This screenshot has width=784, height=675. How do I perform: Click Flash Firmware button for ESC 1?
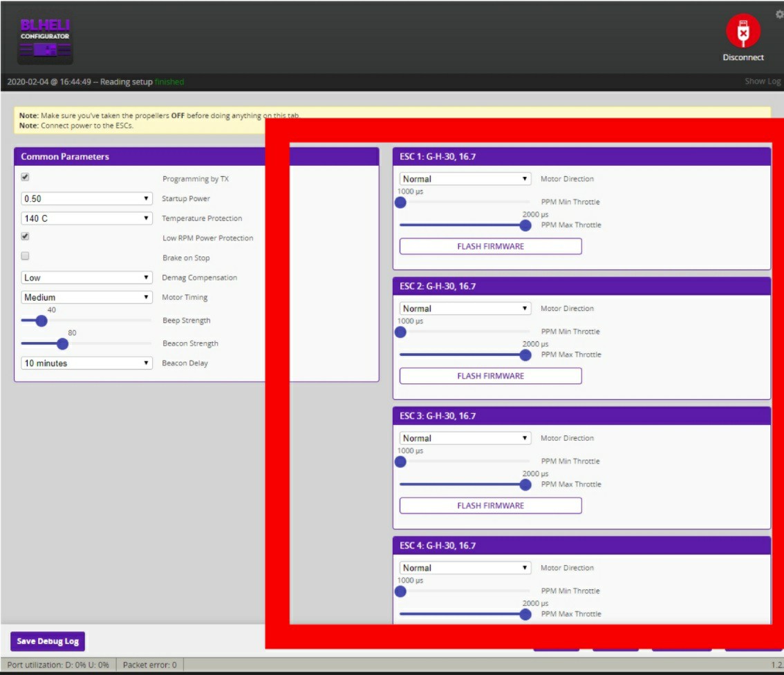coord(490,247)
